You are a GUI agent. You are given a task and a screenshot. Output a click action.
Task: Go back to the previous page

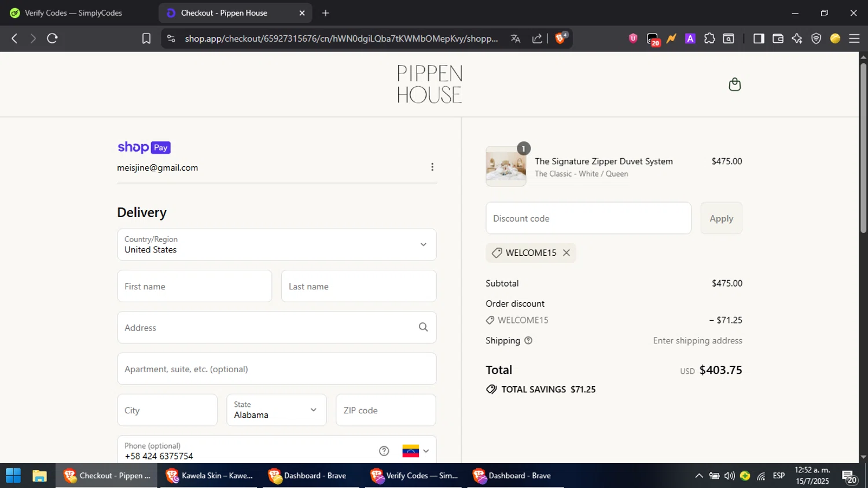click(x=14, y=38)
